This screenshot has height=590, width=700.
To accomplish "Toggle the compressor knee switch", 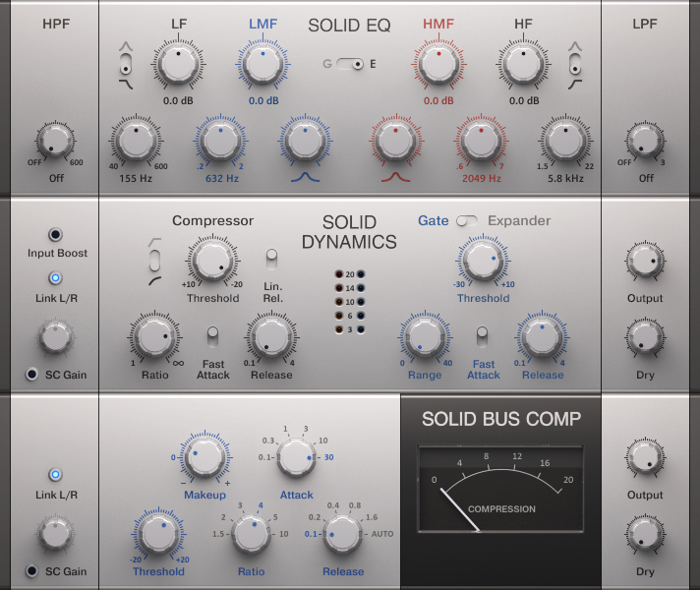I will (154, 261).
